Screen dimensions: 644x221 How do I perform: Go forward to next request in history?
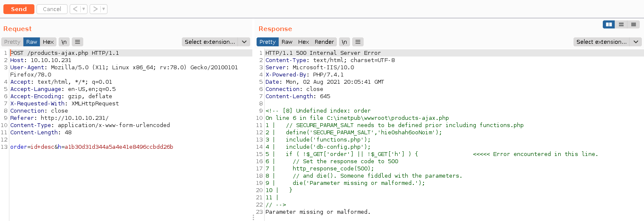click(x=95, y=9)
